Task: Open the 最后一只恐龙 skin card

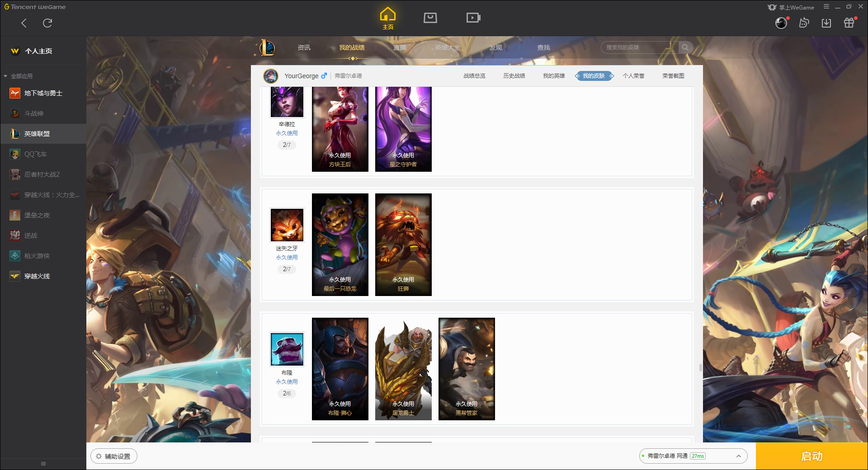Action: [340, 245]
